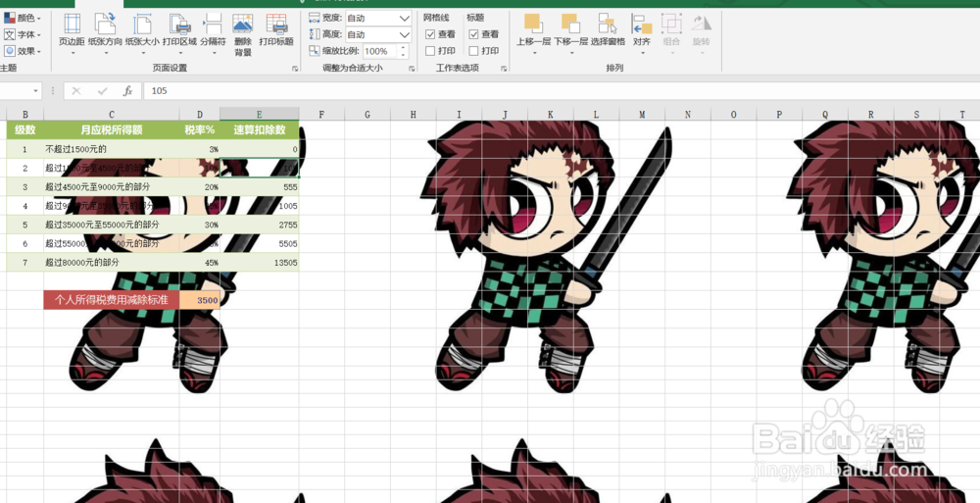Click the 2755 deduction cell
This screenshot has height=503, width=980.
click(x=260, y=225)
